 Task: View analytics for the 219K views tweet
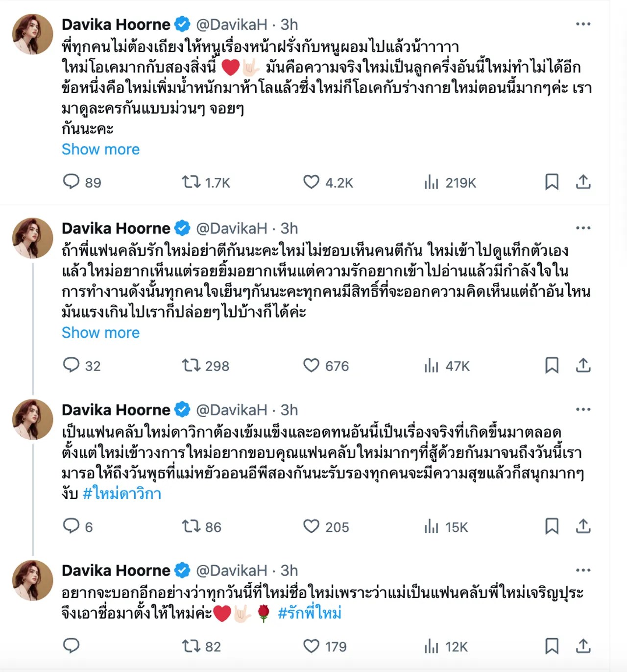[432, 183]
